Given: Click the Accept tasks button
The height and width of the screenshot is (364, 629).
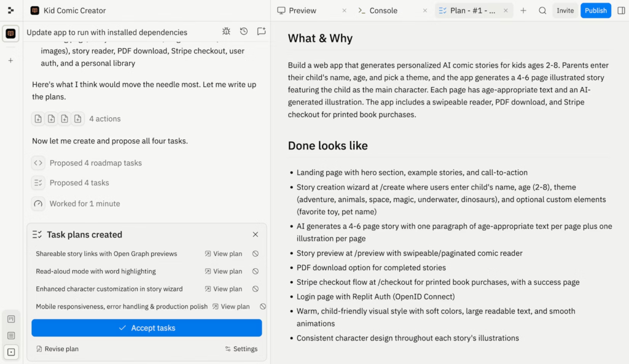Looking at the screenshot, I should pyautogui.click(x=147, y=328).
